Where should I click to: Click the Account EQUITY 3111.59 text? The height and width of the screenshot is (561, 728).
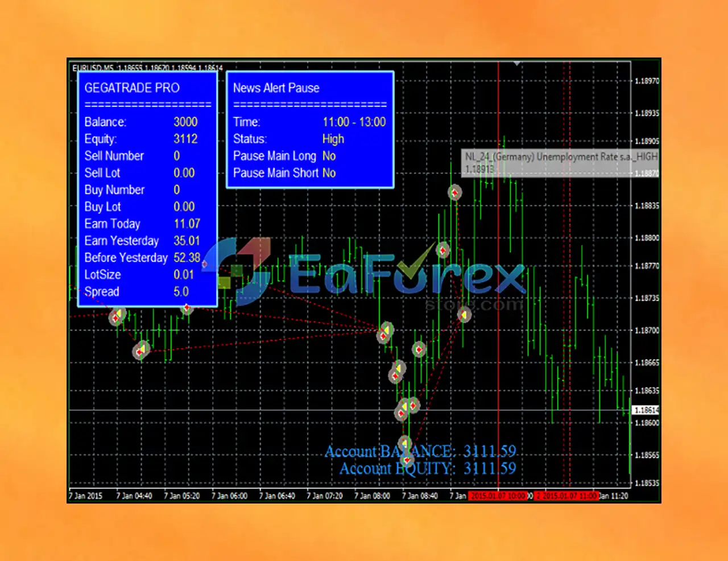(428, 468)
